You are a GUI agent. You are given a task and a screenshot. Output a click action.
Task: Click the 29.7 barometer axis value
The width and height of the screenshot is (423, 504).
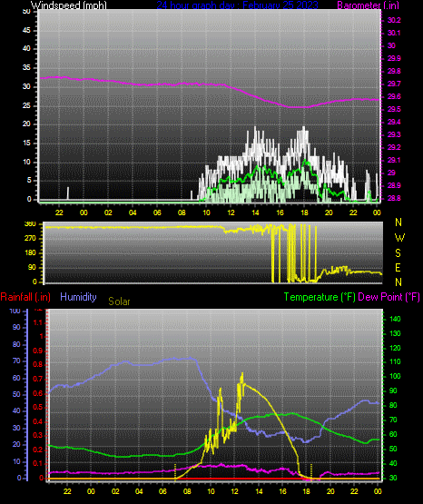[394, 84]
